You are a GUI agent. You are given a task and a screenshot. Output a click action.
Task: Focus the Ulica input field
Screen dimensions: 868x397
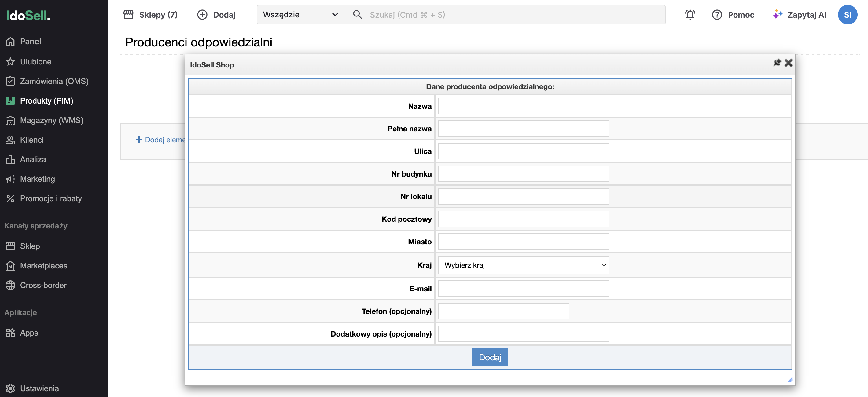(523, 151)
